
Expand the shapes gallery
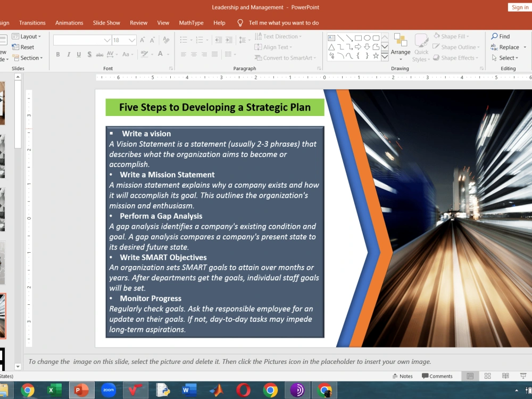click(385, 56)
